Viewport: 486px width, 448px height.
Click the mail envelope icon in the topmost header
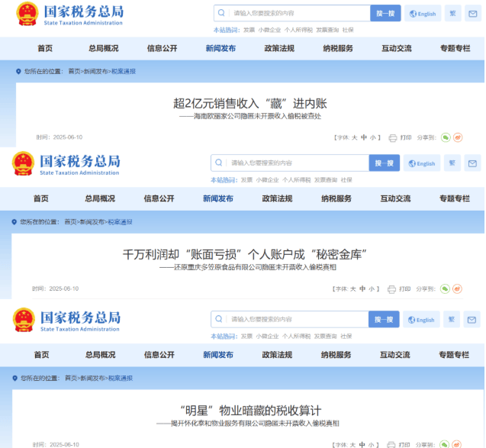click(473, 14)
